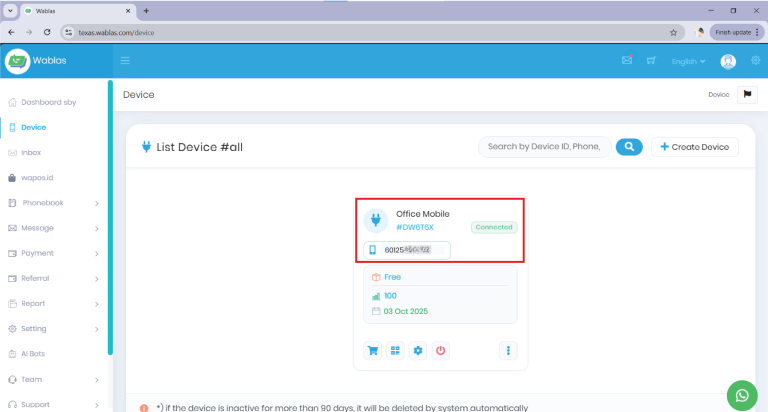Open the mail notifications icon in header
The image size is (768, 412).
coord(627,61)
